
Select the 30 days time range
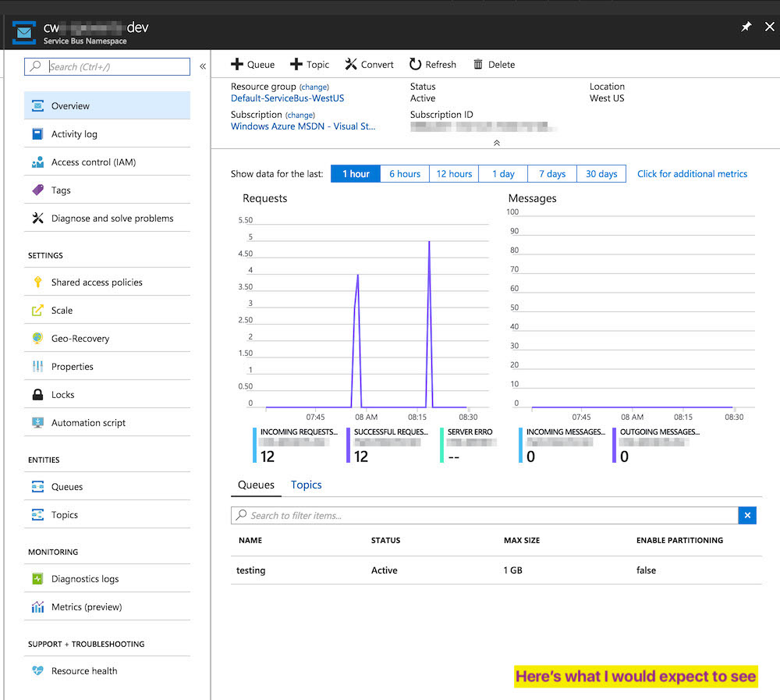point(601,174)
